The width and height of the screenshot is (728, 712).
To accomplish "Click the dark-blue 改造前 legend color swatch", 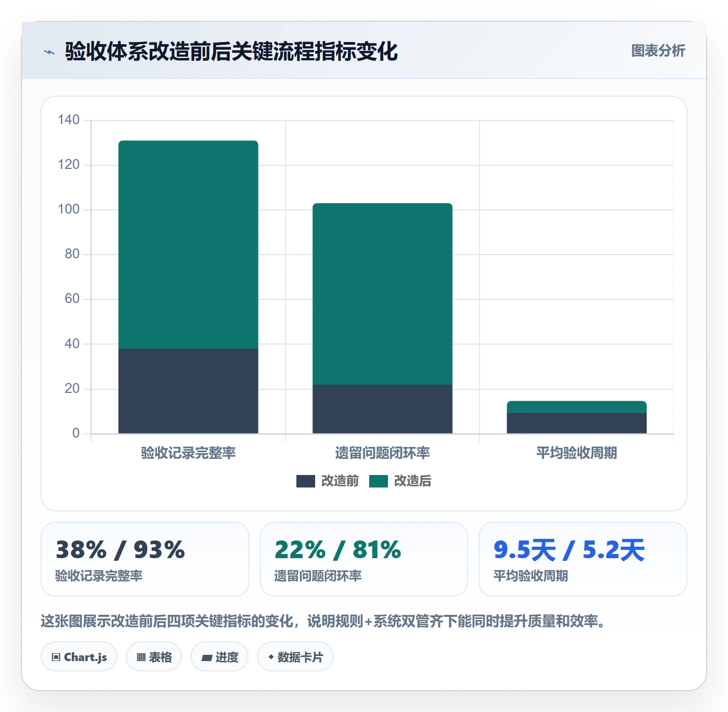I will [x=306, y=481].
